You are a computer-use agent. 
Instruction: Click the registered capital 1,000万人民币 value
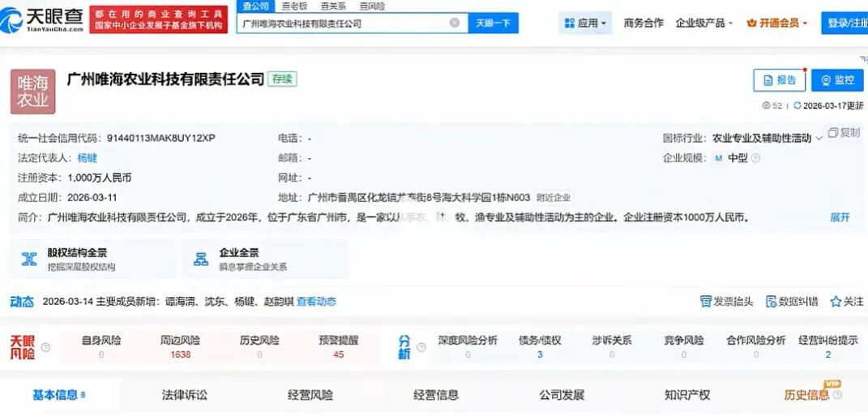click(x=100, y=178)
